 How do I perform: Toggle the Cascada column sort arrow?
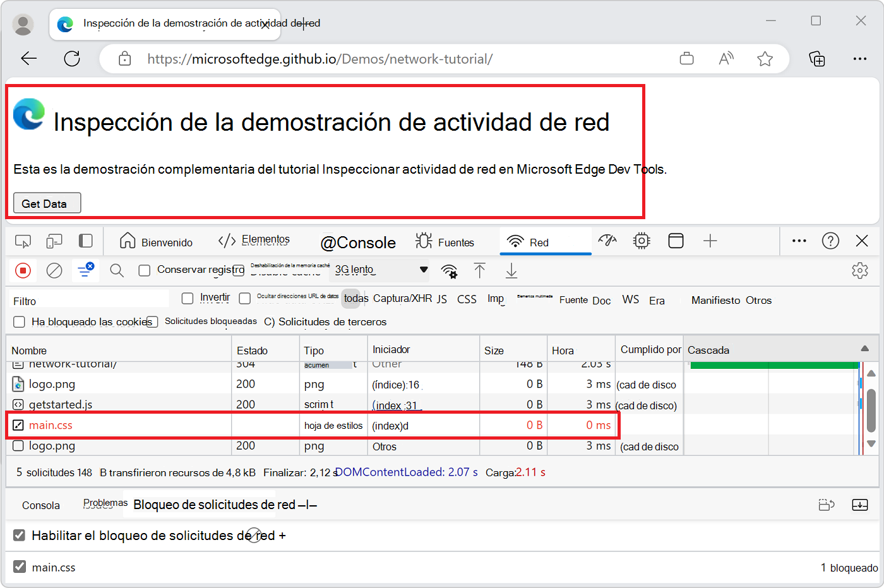click(x=865, y=349)
